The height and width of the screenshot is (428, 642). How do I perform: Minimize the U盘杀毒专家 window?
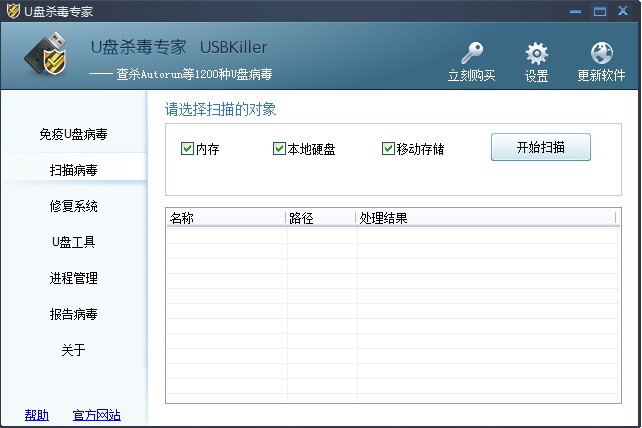click(x=575, y=11)
